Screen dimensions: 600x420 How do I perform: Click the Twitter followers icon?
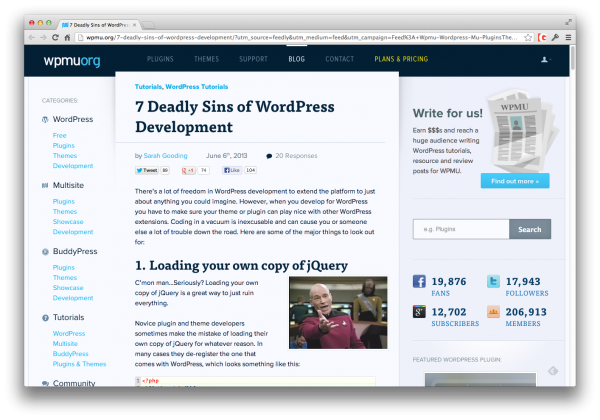494,281
